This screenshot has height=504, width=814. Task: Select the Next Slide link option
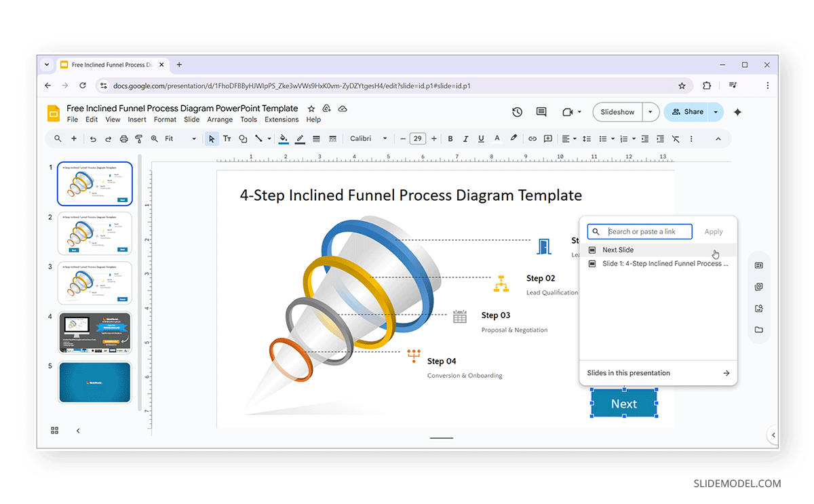tap(658, 250)
